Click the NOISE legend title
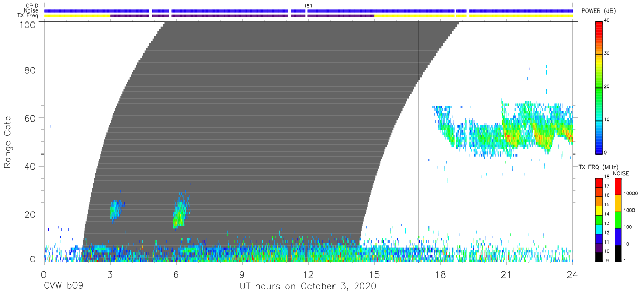This screenshot has height=297, width=644. tap(621, 173)
